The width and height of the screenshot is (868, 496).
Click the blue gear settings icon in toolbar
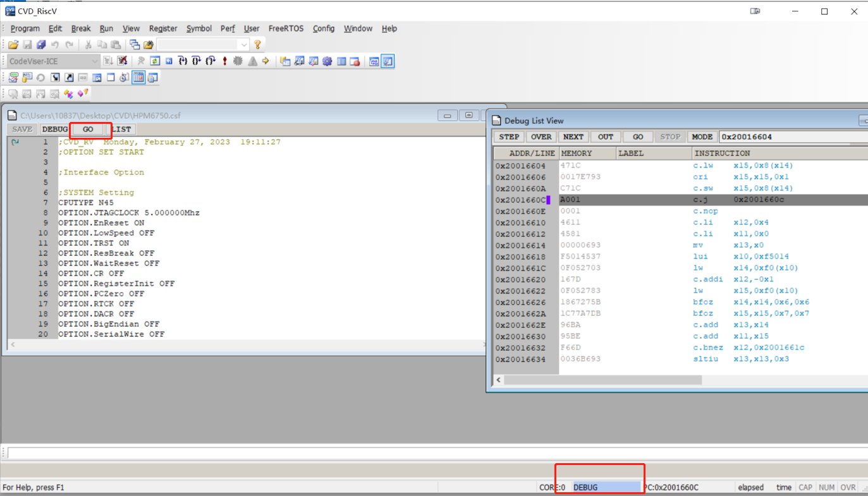(x=327, y=61)
